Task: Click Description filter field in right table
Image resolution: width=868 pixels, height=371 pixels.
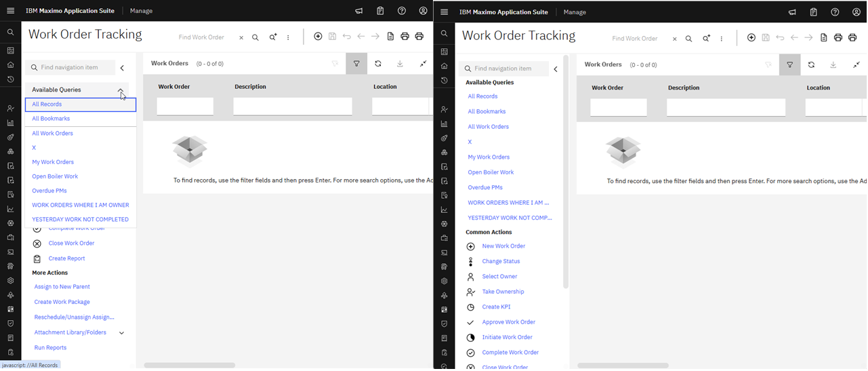Action: [x=726, y=108]
